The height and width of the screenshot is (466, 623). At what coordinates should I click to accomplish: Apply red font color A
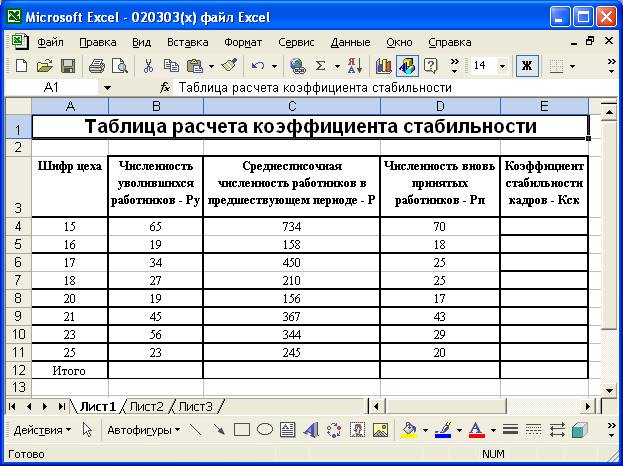tap(476, 429)
